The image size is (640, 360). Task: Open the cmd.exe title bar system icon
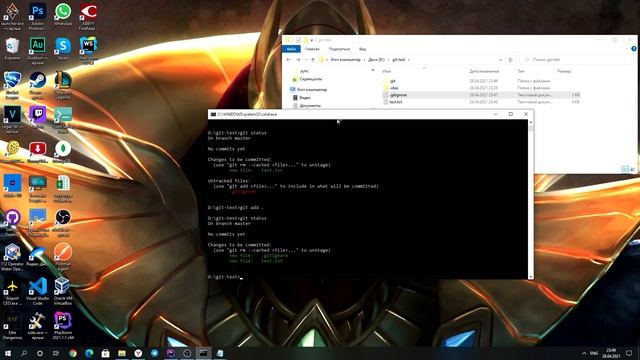213,114
